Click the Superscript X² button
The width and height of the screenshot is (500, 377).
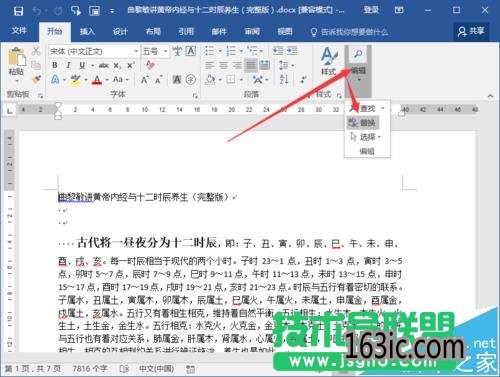131,65
